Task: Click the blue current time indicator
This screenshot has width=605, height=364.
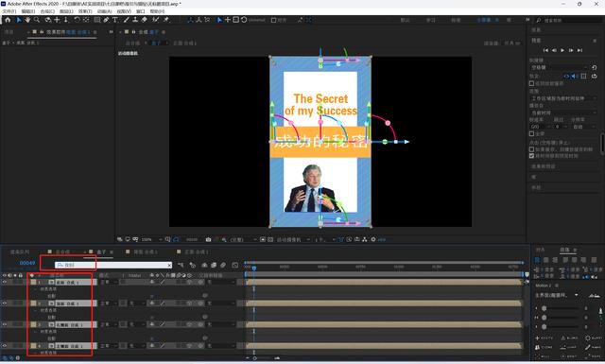Action: 254,268
